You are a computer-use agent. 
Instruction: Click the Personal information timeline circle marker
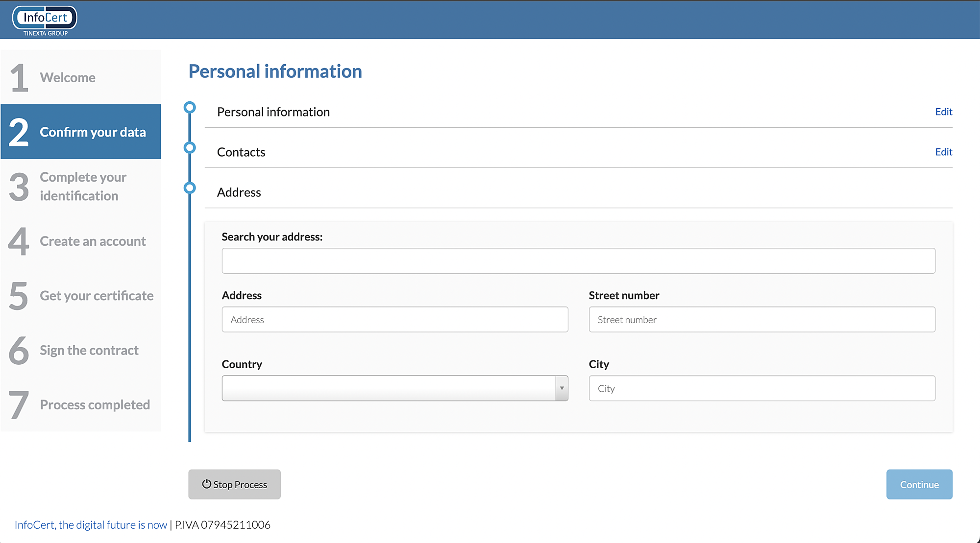190,107
